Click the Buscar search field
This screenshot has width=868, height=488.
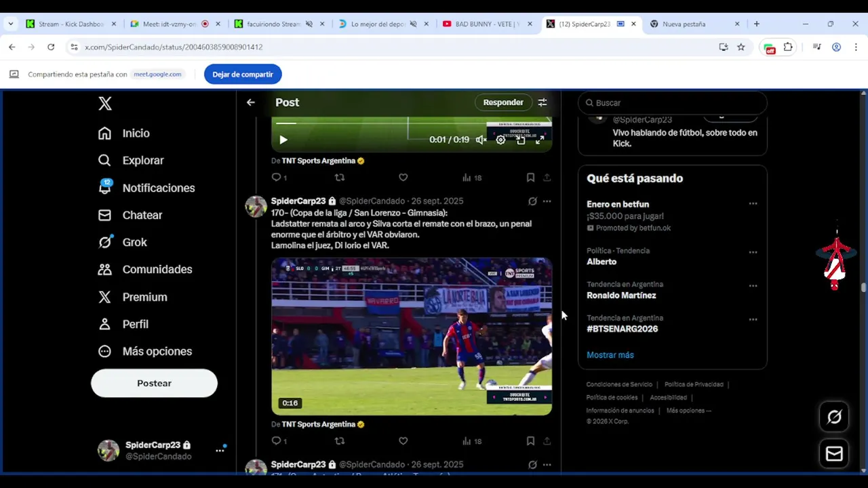pyautogui.click(x=673, y=103)
